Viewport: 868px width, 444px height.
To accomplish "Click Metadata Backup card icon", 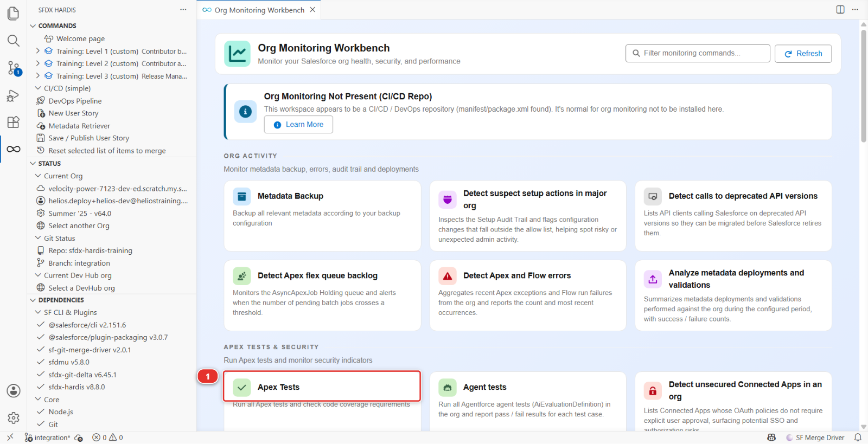I will pyautogui.click(x=242, y=196).
